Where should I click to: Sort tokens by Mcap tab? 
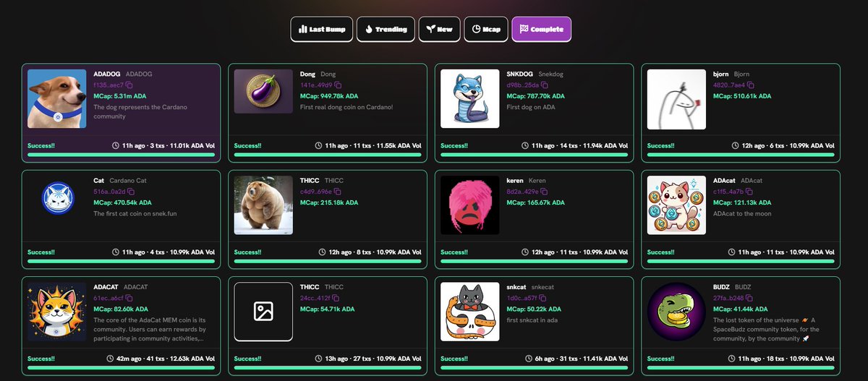(485, 30)
